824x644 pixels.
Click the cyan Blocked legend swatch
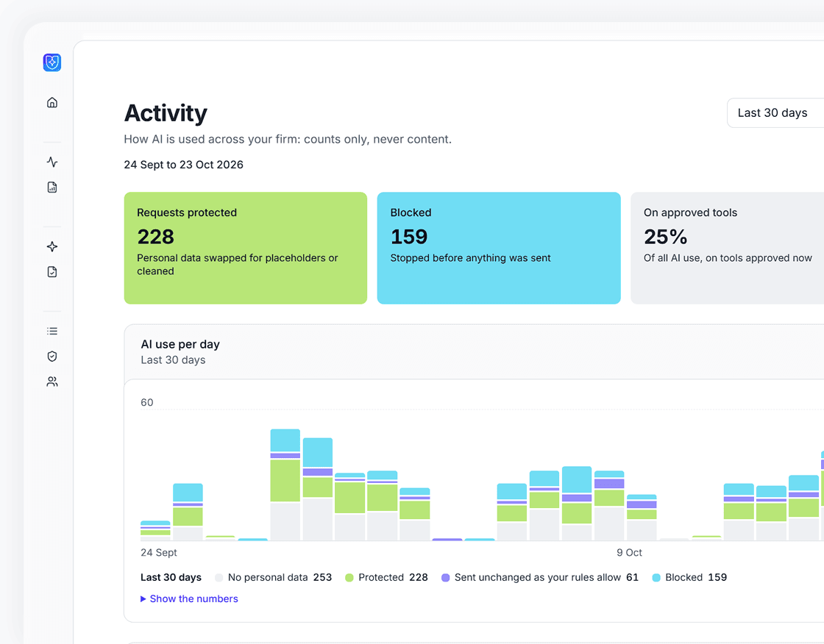click(x=656, y=578)
